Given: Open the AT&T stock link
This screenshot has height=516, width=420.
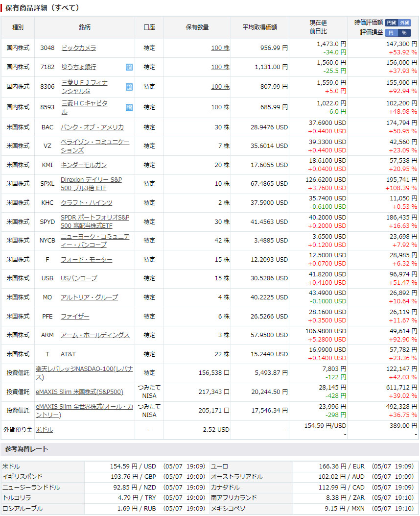Looking at the screenshot, I should click(x=68, y=354).
